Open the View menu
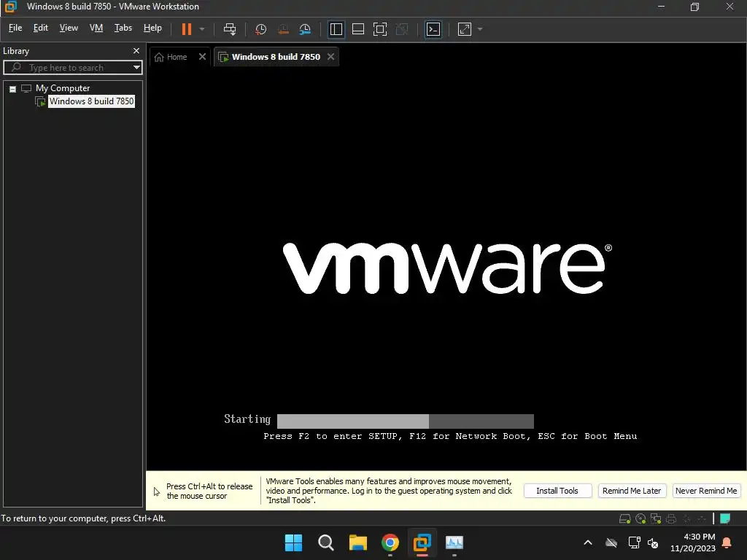This screenshot has height=560, width=747. coord(69,28)
